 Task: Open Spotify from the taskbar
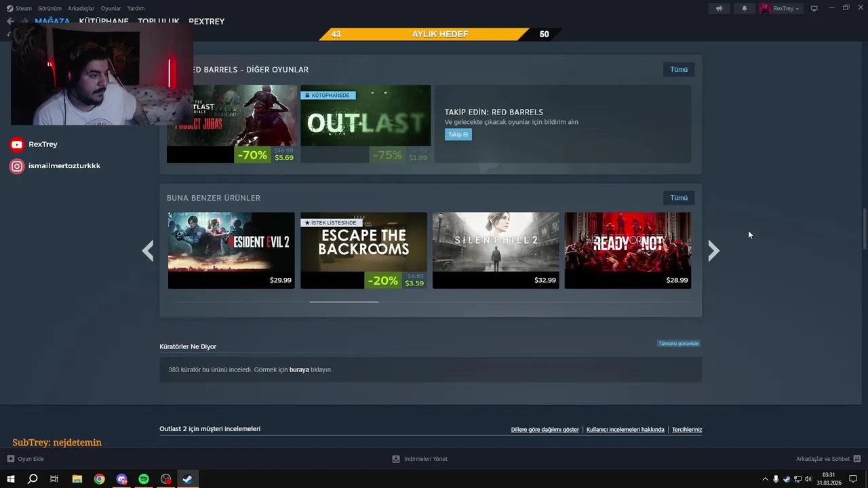click(x=144, y=479)
